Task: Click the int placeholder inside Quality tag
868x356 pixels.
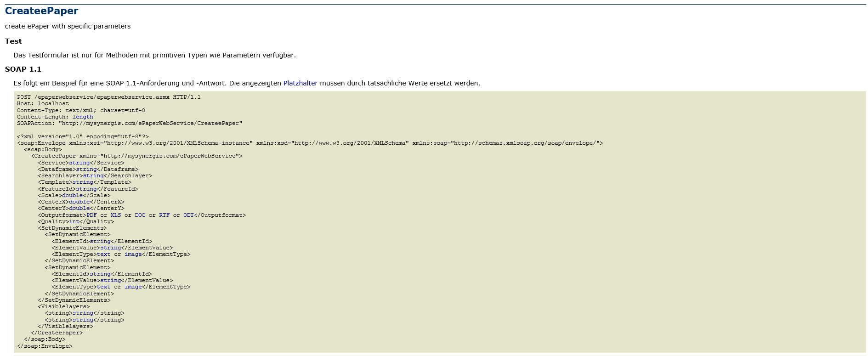Action: (x=74, y=221)
